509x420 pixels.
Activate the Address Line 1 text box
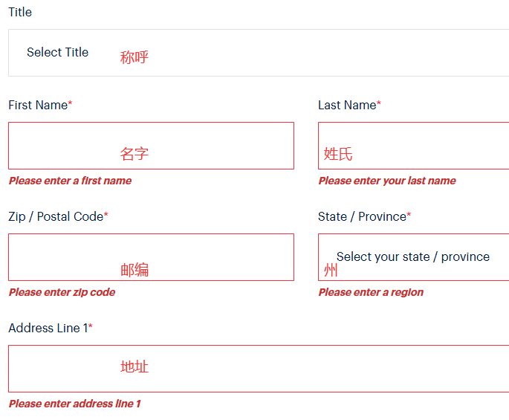(x=259, y=369)
